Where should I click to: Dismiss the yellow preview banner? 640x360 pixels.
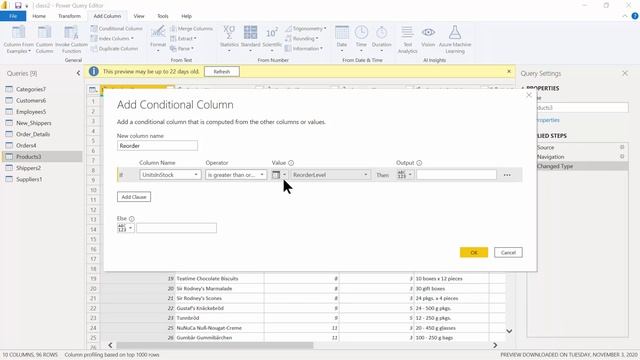coord(509,71)
